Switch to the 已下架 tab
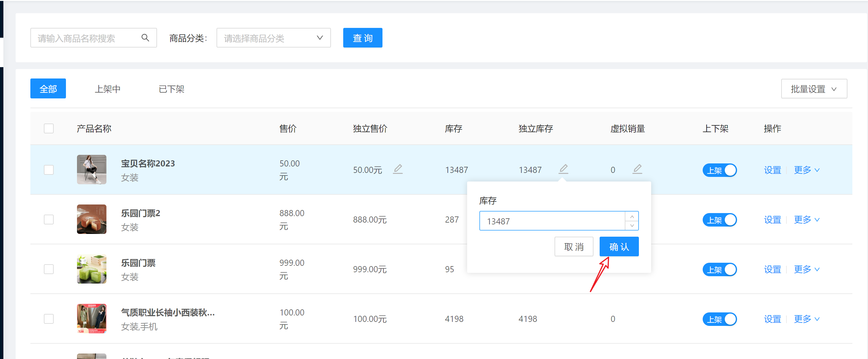The height and width of the screenshot is (359, 868). (x=171, y=89)
